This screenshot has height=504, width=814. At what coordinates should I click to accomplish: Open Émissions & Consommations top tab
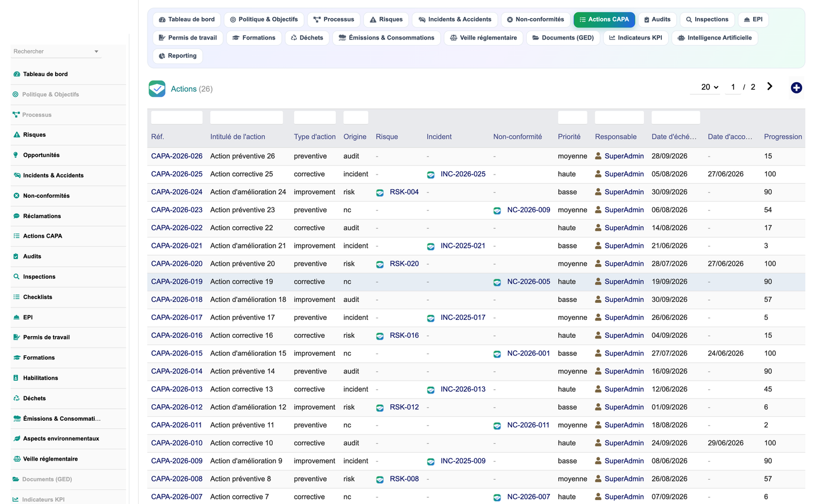(386, 38)
